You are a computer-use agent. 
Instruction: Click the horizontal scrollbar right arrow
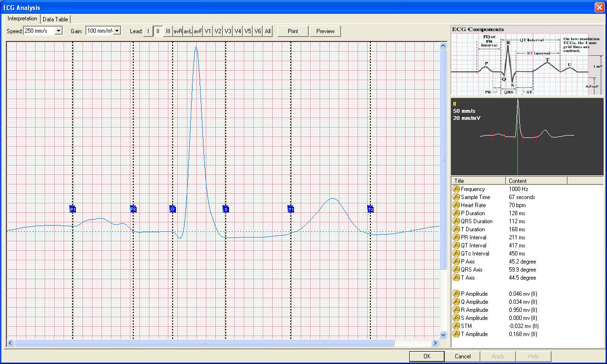pyautogui.click(x=435, y=343)
